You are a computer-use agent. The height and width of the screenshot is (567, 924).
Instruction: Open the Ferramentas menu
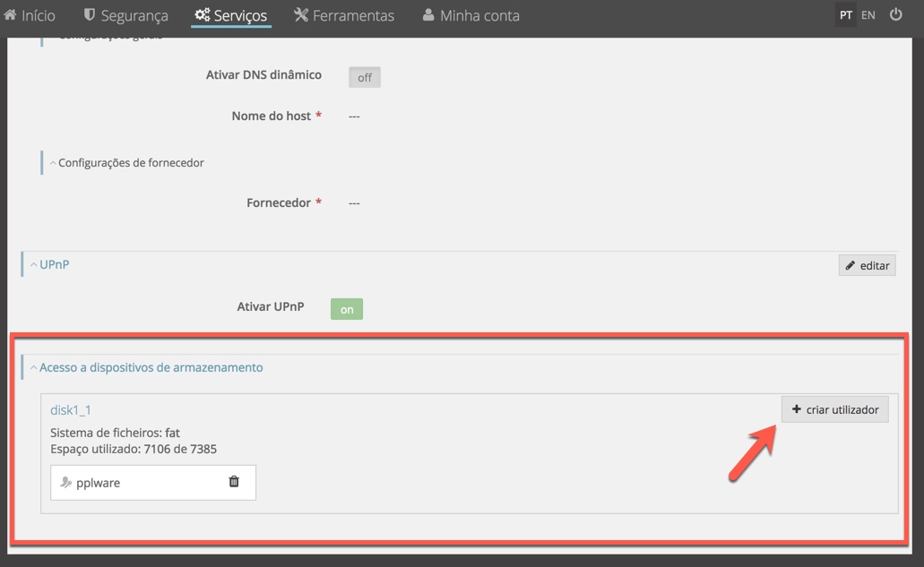(x=344, y=14)
